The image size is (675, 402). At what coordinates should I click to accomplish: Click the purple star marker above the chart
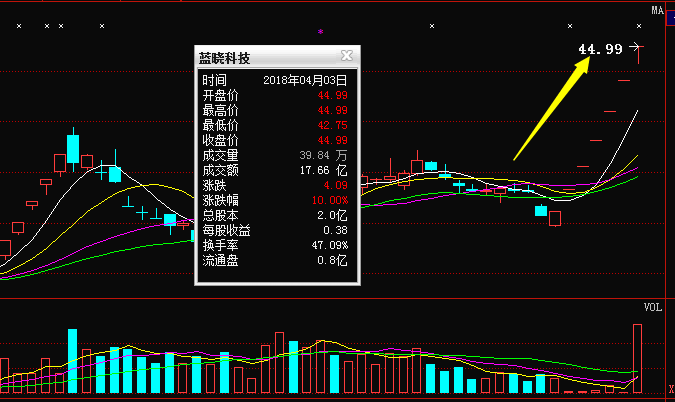pos(320,33)
